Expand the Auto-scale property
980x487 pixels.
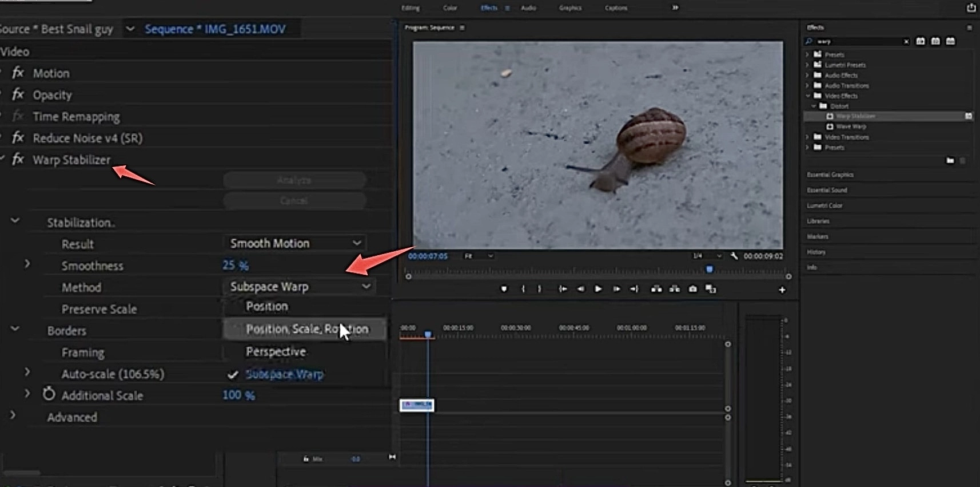(27, 372)
